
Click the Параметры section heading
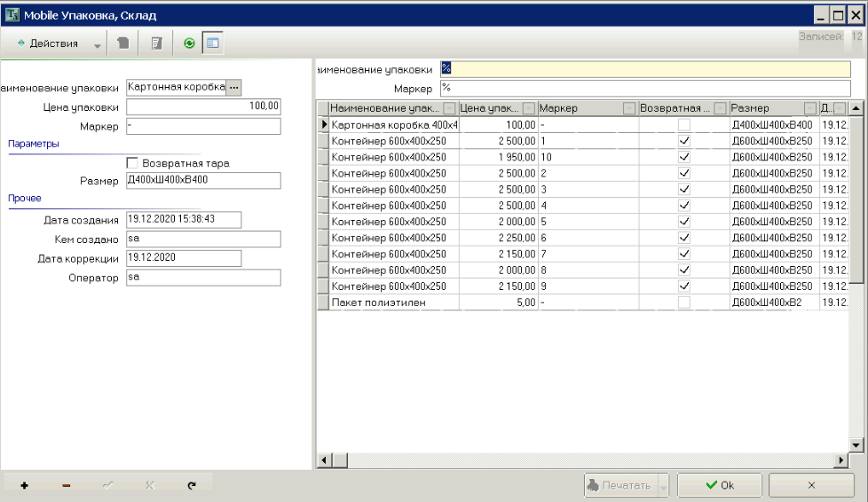click(x=34, y=144)
